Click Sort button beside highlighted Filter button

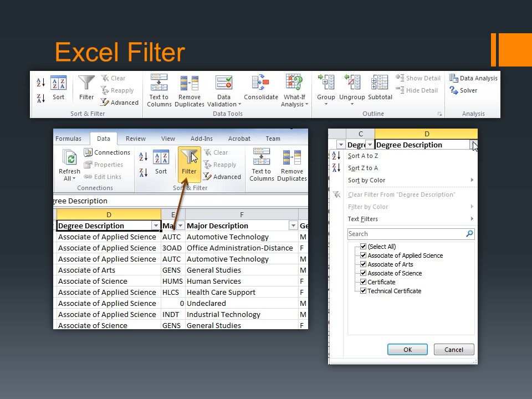tap(161, 162)
